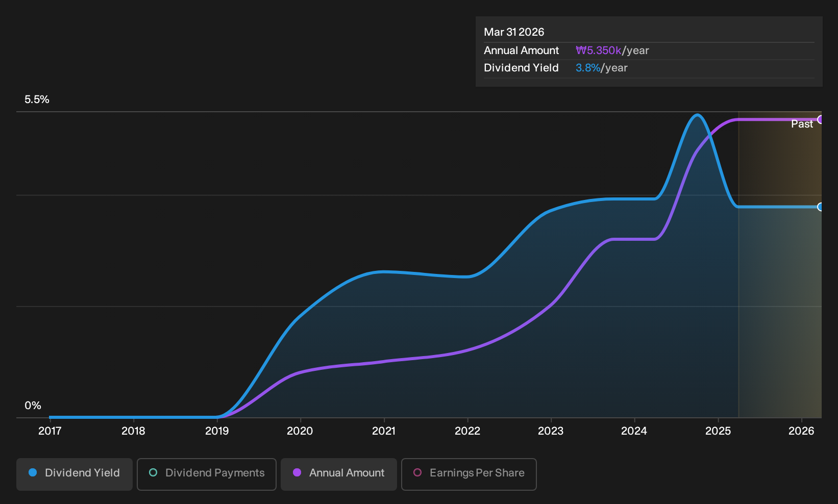Click the 2018 x-axis label
Image resolution: width=838 pixels, height=504 pixels.
(133, 431)
